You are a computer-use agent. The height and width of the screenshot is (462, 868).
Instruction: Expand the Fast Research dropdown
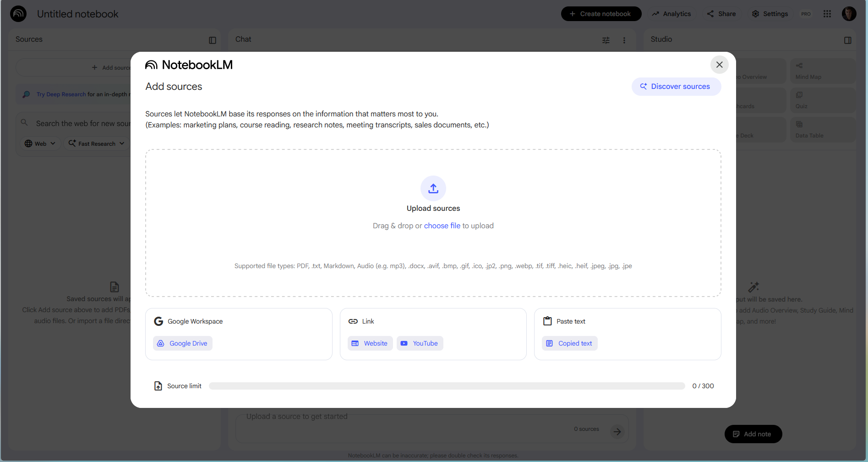(x=97, y=143)
